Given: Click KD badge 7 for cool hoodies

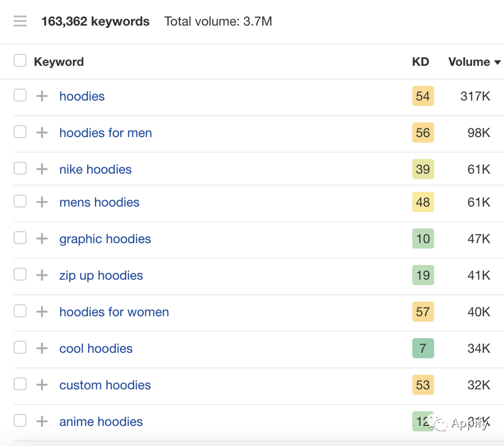Looking at the screenshot, I should tap(423, 348).
